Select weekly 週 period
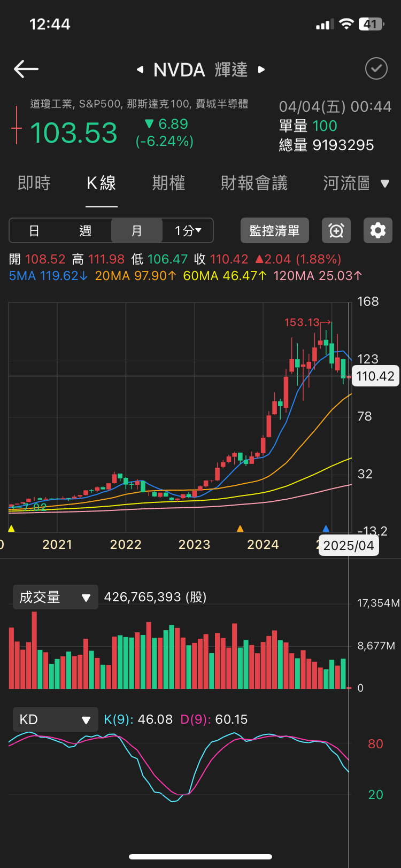 pos(86,231)
